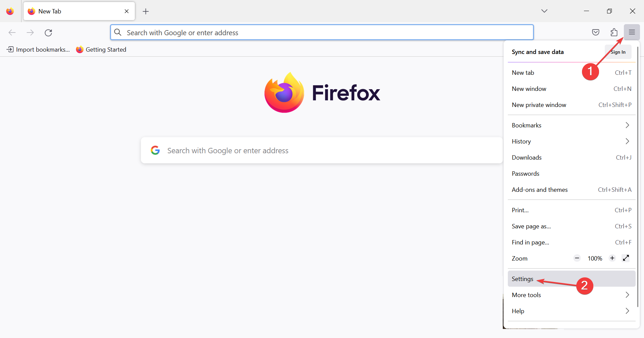Go back one page

click(12, 33)
